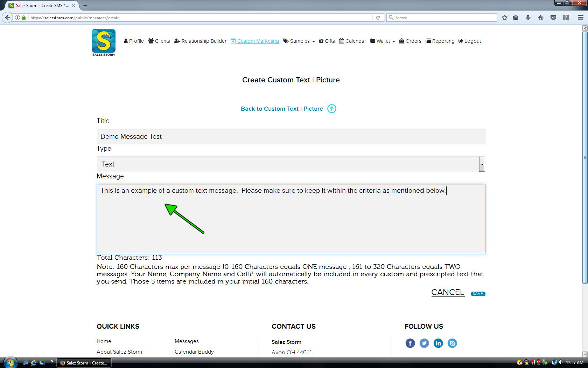The height and width of the screenshot is (368, 588).
Task: Click into the Title input field
Action: tap(290, 136)
